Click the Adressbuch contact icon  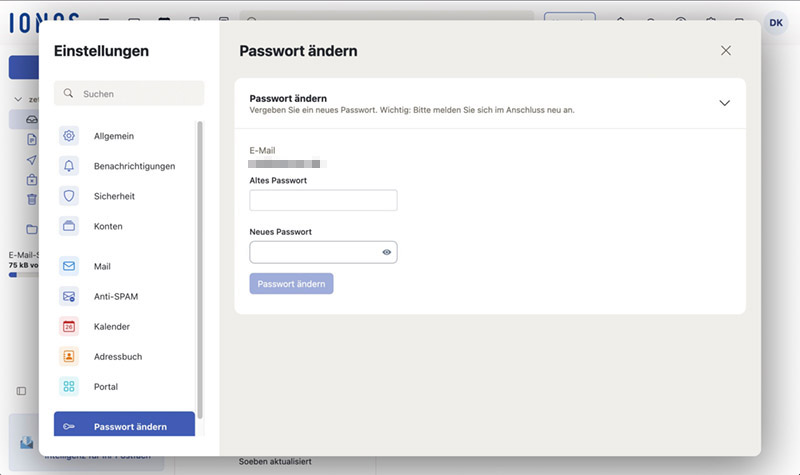coord(69,356)
